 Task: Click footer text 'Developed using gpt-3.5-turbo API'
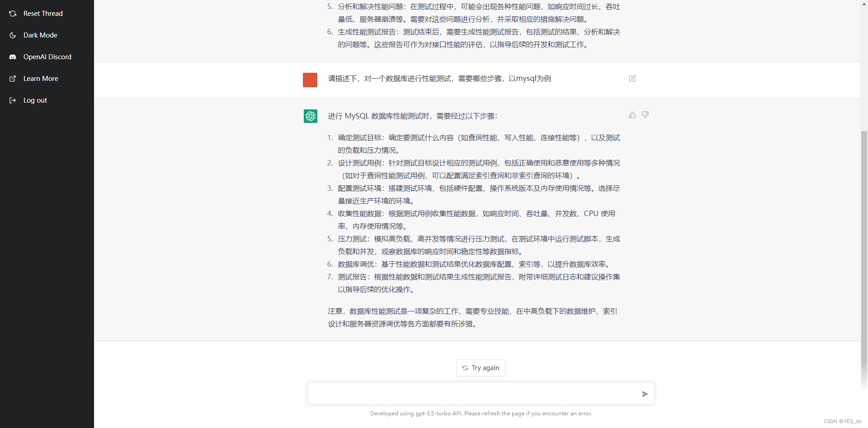tap(416, 414)
